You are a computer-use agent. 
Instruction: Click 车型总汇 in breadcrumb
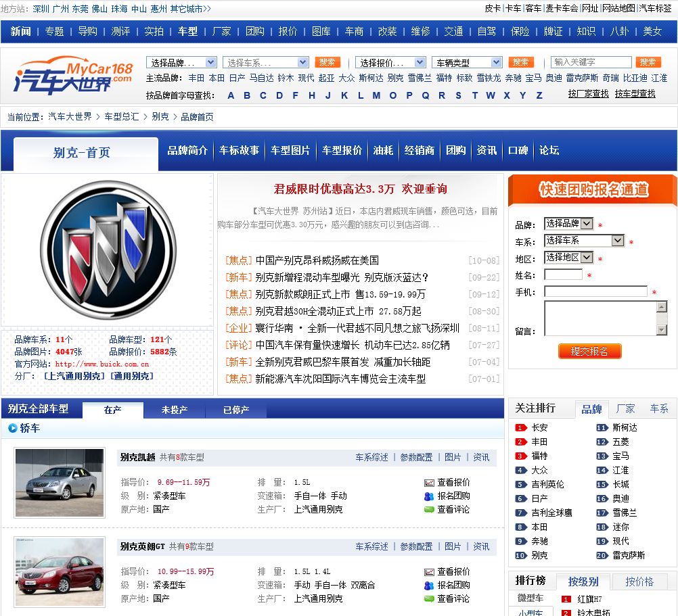122,116
